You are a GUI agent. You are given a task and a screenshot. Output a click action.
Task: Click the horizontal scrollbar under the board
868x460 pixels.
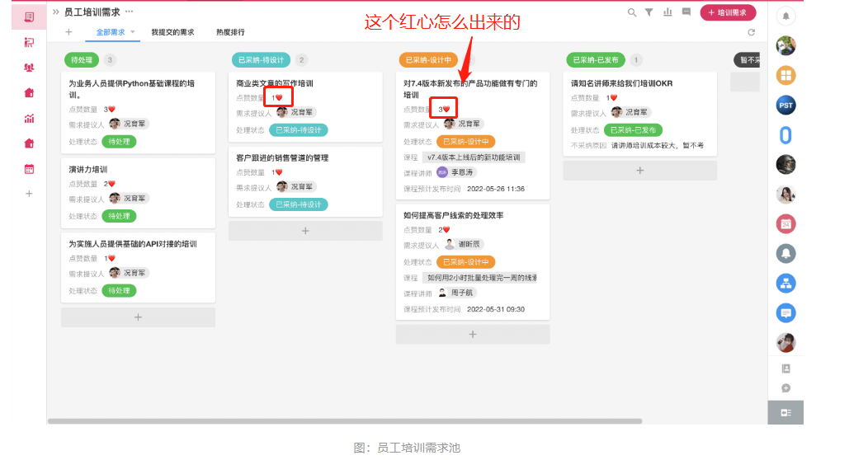[345, 421]
